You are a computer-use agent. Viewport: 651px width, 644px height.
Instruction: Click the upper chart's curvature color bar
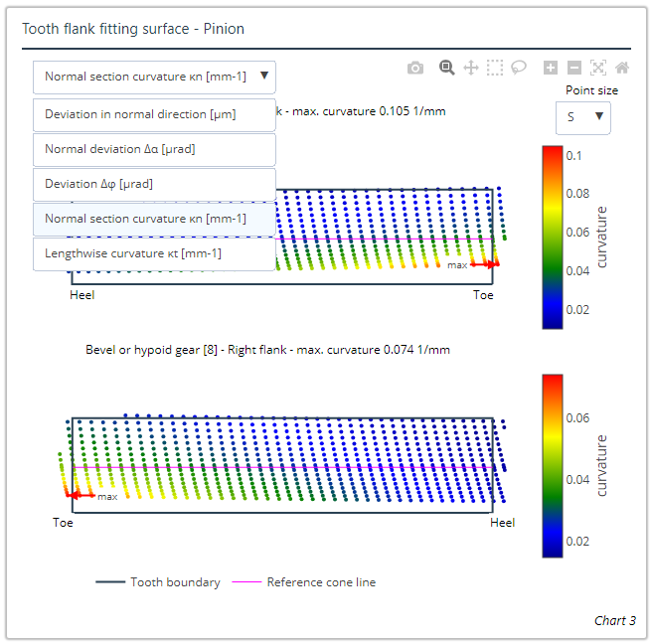click(552, 237)
